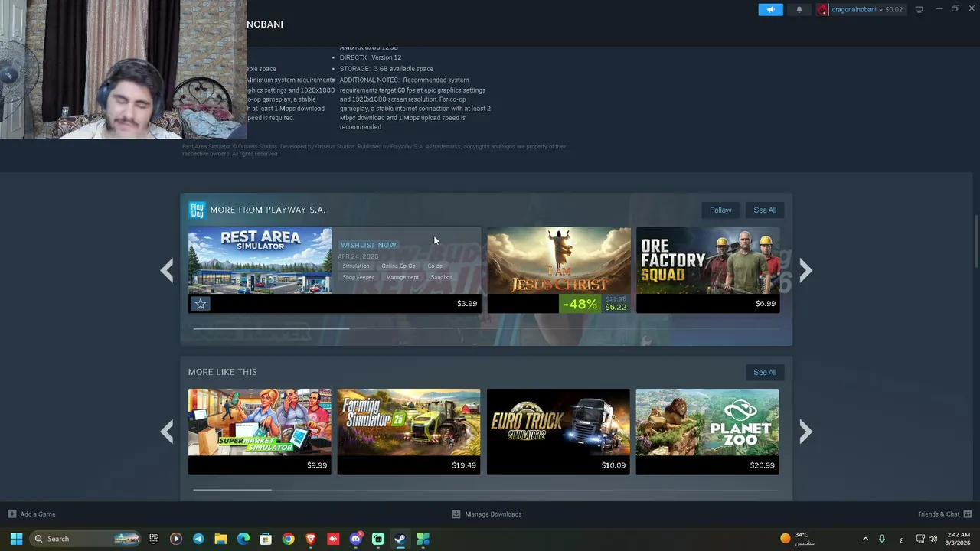Open the green puzzle app taskbar icon

pyautogui.click(x=423, y=539)
